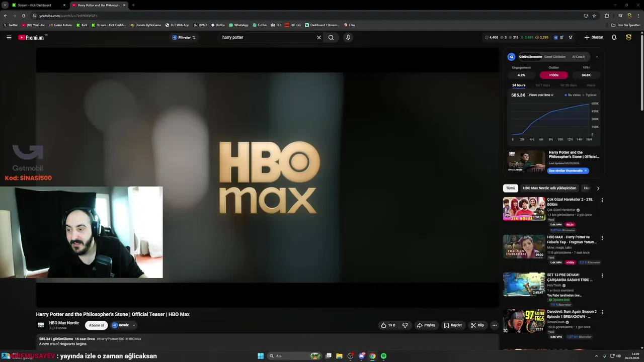This screenshot has width=644, height=362.
Task: Open the YouTube notifications bell
Action: tap(614, 38)
